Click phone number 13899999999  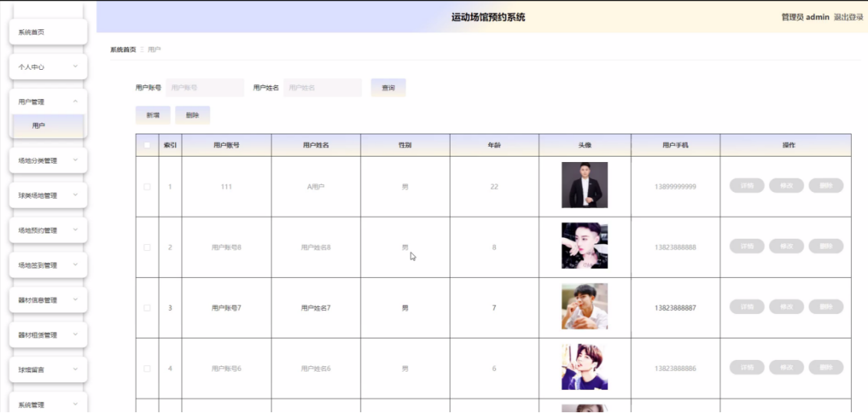click(x=675, y=187)
